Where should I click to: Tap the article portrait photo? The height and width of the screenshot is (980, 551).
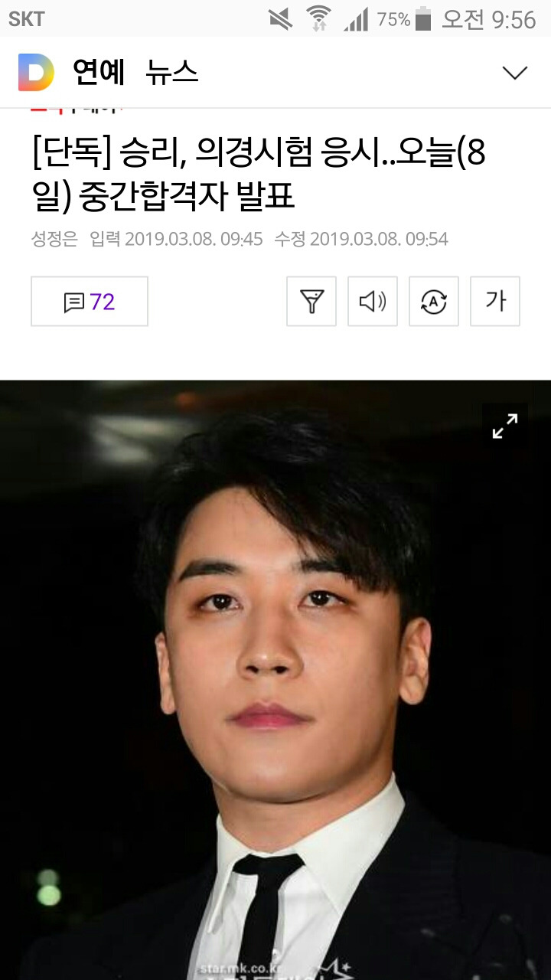(x=275, y=680)
